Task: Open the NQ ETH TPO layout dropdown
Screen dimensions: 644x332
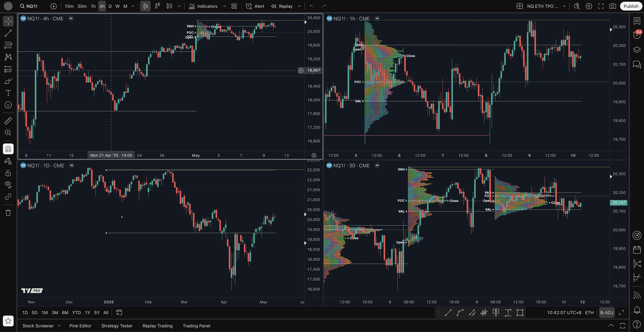Action: pyautogui.click(x=564, y=6)
